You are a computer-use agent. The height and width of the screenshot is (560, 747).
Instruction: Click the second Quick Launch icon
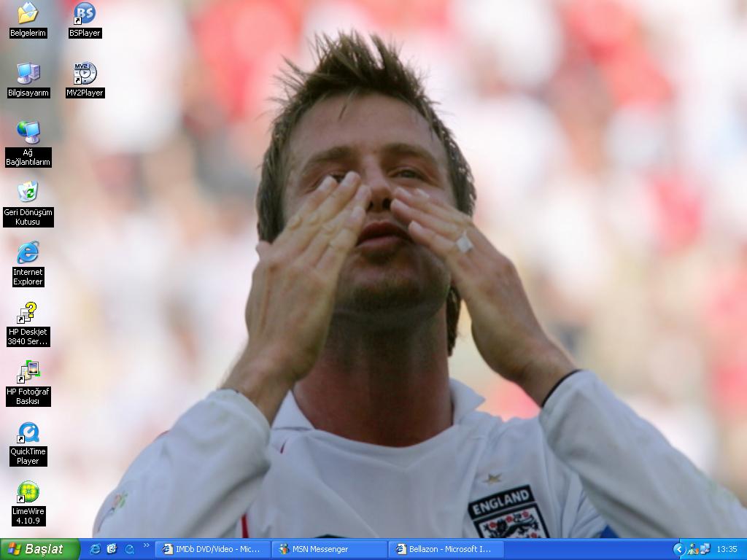(112, 549)
